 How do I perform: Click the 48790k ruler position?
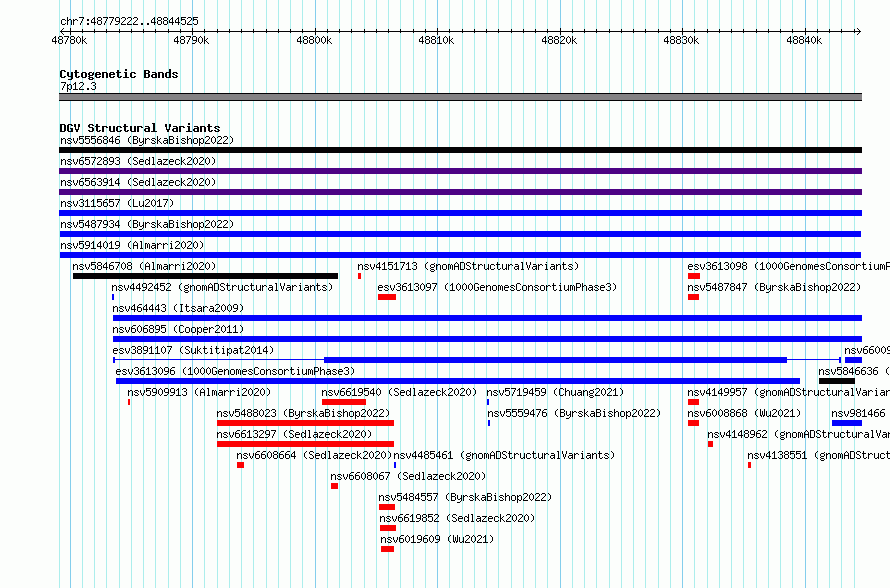[x=191, y=40]
